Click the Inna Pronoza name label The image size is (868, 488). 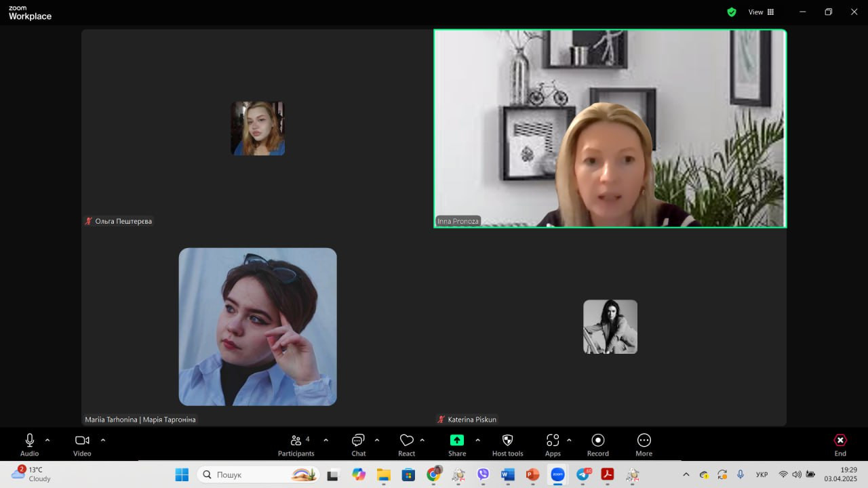click(x=458, y=221)
